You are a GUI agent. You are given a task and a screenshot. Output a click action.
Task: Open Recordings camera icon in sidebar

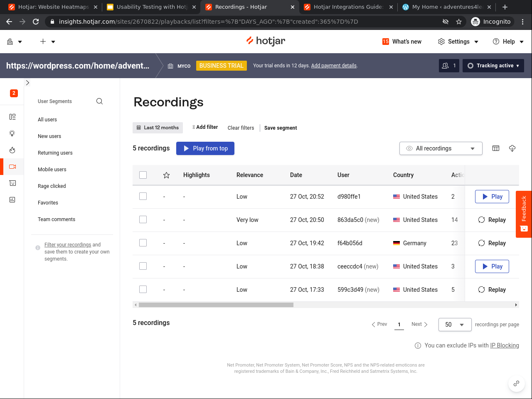click(12, 167)
